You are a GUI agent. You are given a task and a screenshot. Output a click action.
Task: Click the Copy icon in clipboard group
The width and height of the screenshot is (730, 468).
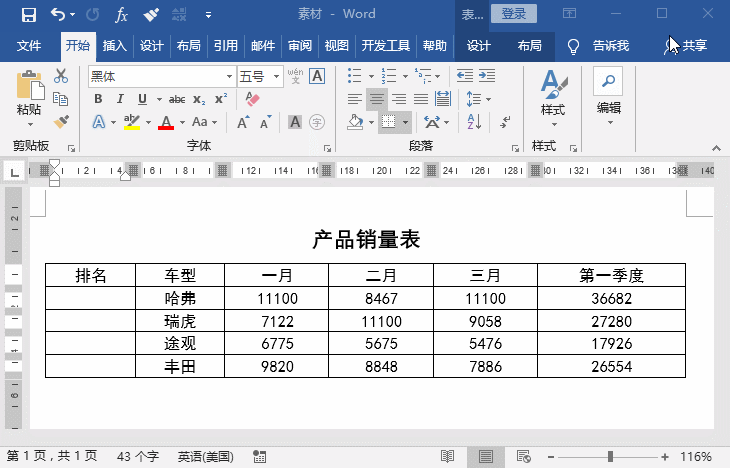[61, 99]
